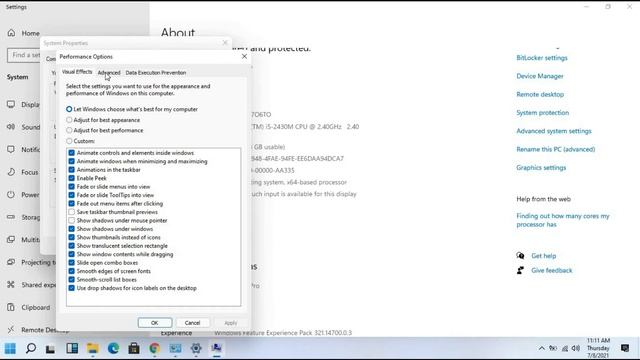
Task: Toggle Use drop shadows for icon labels
Action: tap(72, 288)
